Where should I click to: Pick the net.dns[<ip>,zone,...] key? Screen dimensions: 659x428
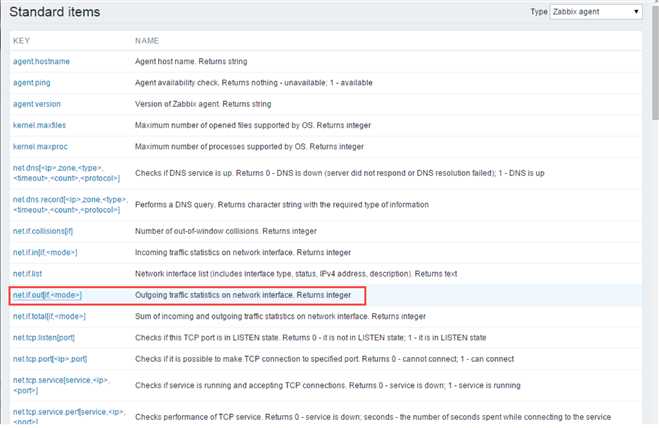66,173
